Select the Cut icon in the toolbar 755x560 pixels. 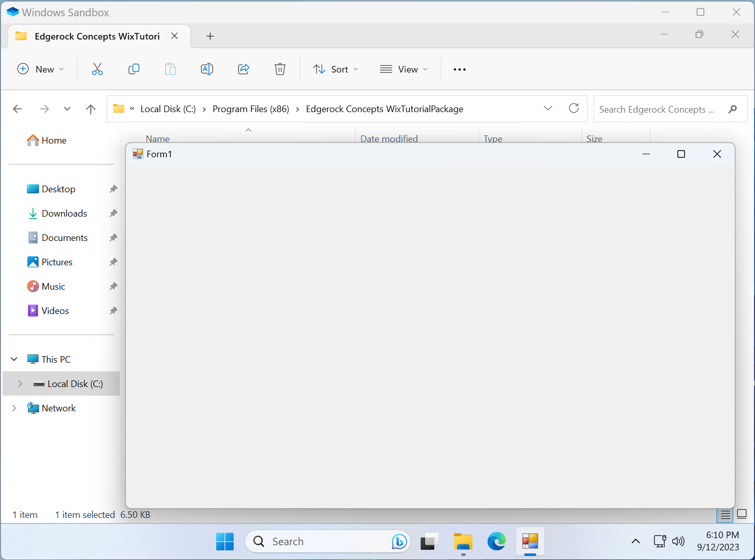[x=97, y=69]
